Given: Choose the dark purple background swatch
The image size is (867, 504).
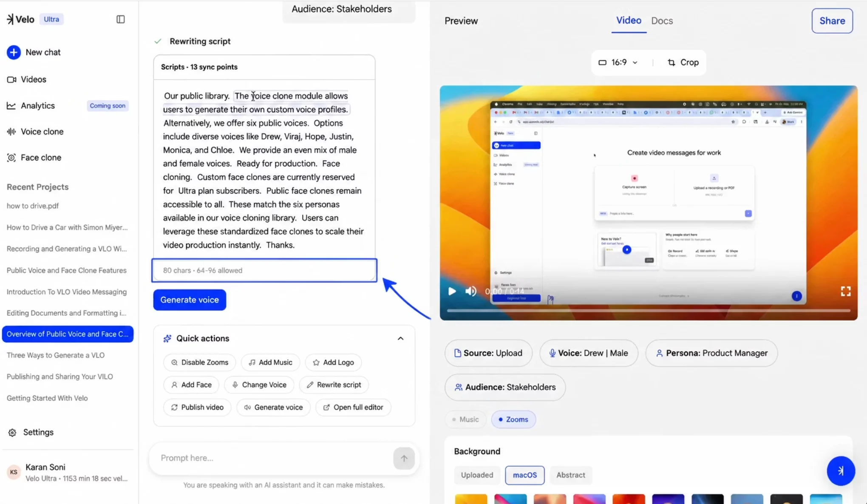Looking at the screenshot, I should tap(668, 499).
